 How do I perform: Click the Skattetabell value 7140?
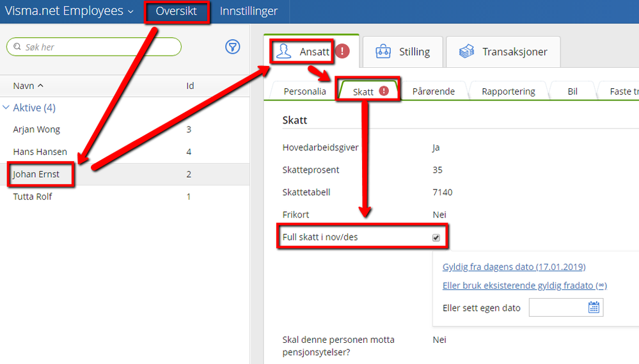click(x=443, y=193)
